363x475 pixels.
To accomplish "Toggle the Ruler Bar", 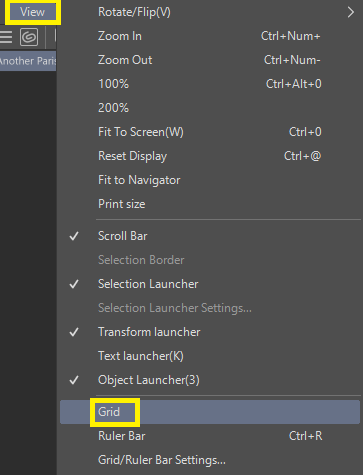I will coord(210,436).
